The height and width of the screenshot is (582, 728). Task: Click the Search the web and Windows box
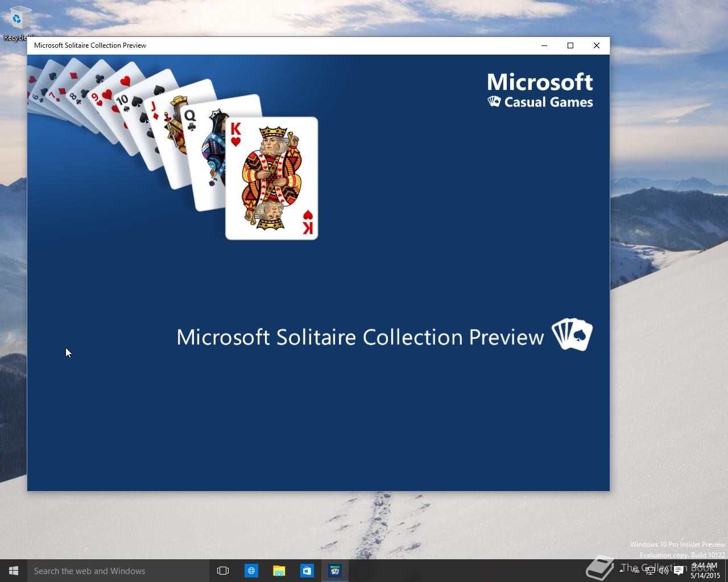pyautogui.click(x=118, y=571)
